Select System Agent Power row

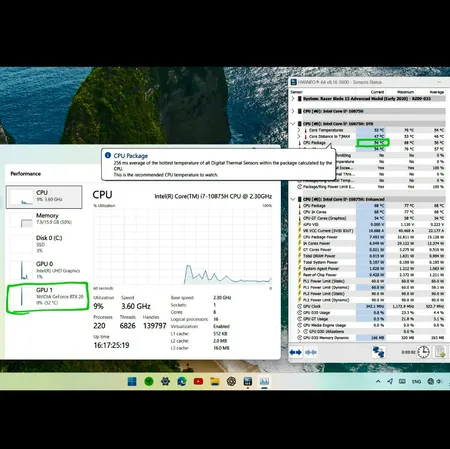click(x=371, y=269)
